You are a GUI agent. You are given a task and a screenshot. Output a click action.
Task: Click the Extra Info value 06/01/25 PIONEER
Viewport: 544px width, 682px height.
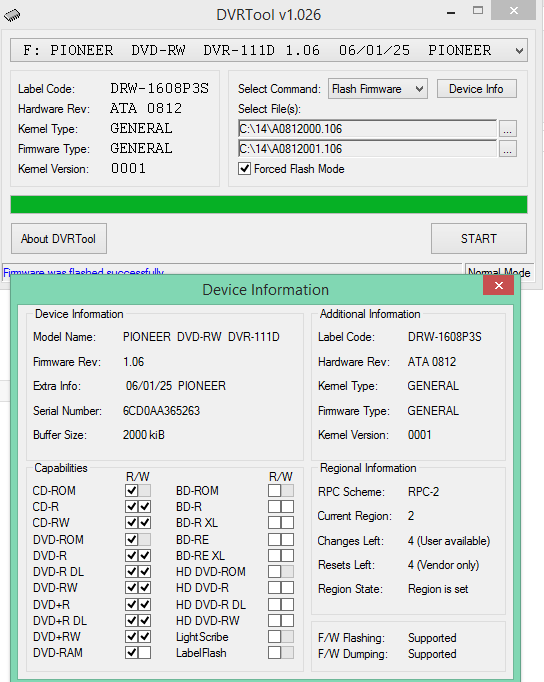(176, 386)
